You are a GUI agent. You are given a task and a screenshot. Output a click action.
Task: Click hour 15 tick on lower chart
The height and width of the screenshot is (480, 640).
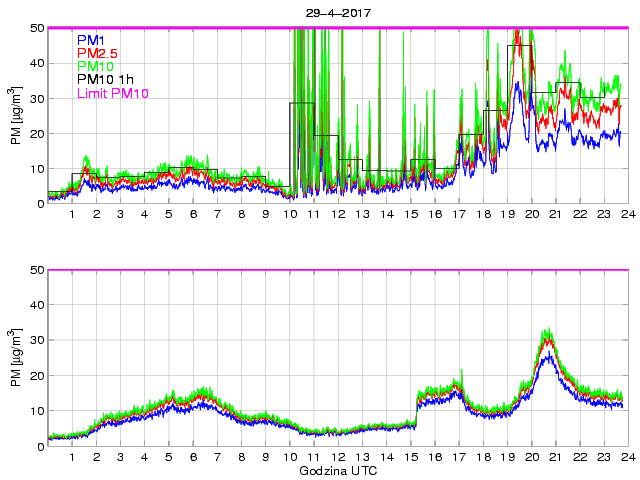click(410, 456)
